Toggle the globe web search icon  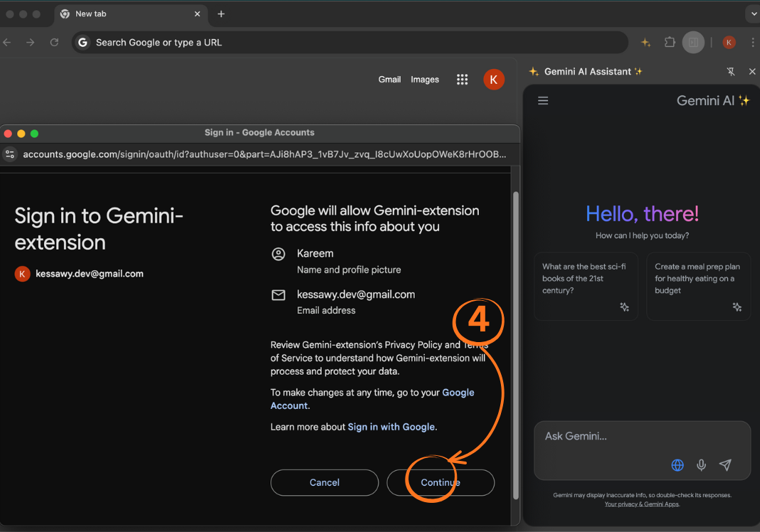pos(677,465)
